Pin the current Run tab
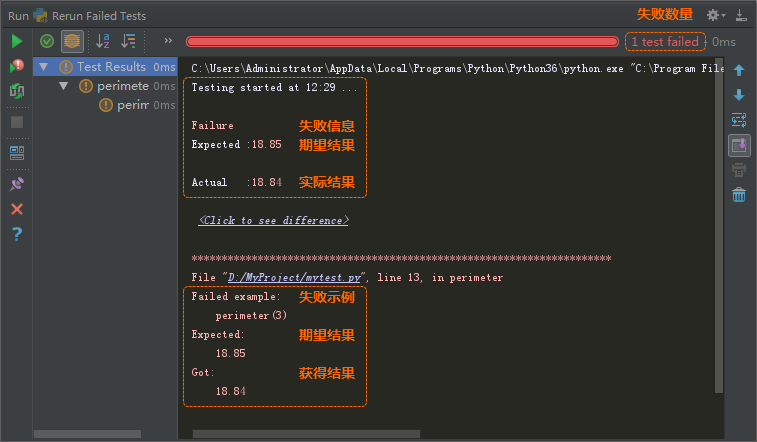 (17, 184)
